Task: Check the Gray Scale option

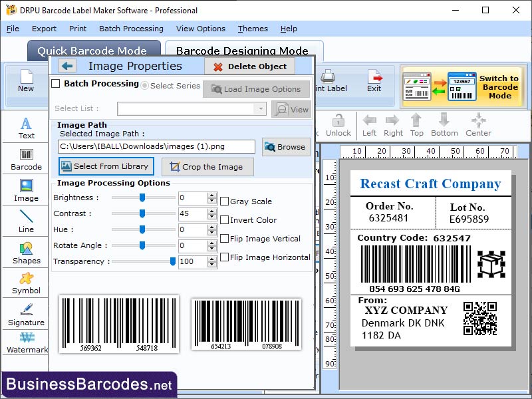Action: (x=225, y=202)
